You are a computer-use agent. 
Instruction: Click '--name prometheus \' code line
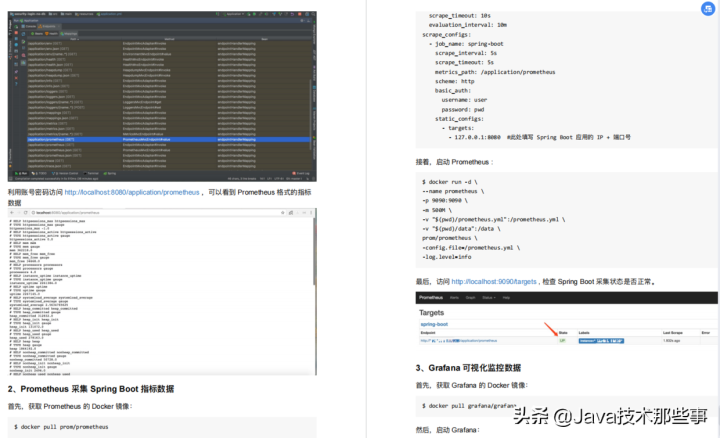453,191
